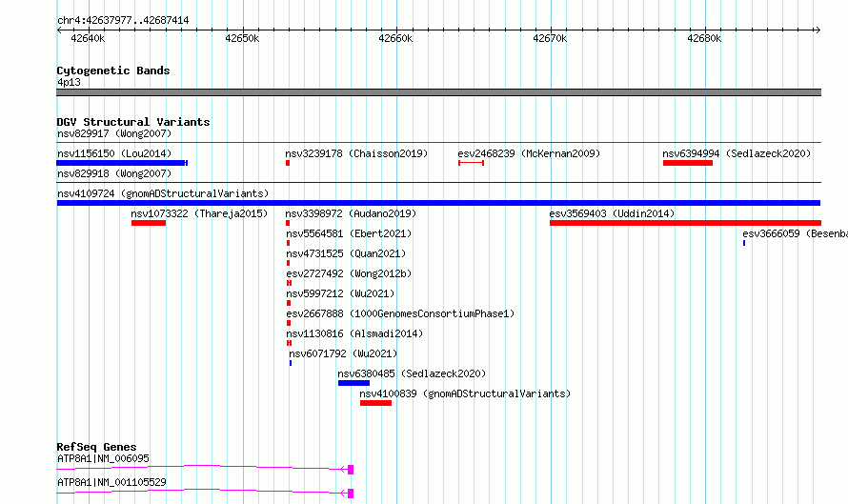Click nsv829918 (Wong2007) label
Viewport: 848px width, 504px height.
click(114, 173)
